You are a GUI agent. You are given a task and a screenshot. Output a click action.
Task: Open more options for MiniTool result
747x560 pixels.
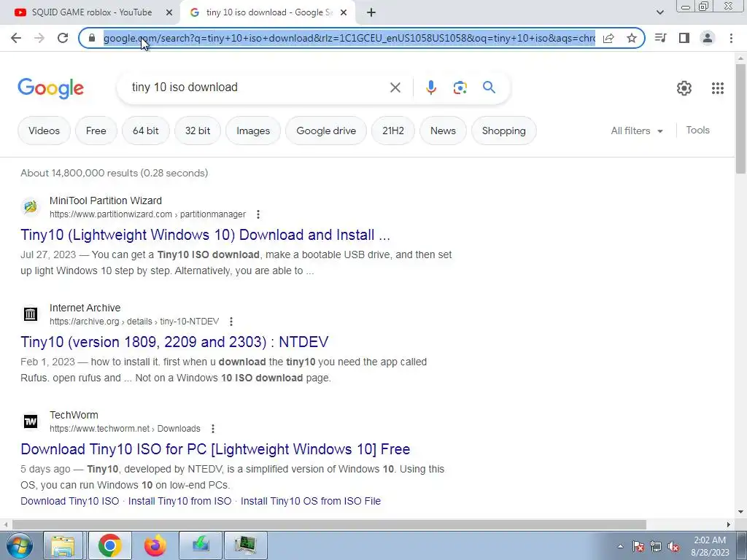(258, 214)
